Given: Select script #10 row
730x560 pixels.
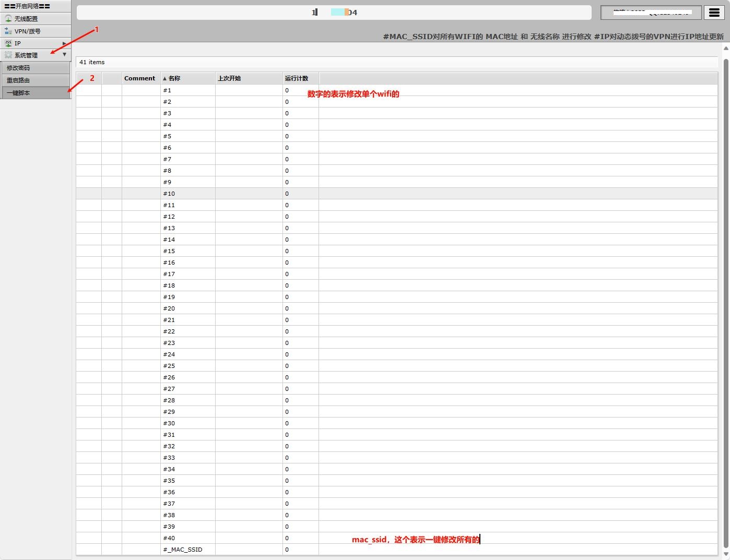Looking at the screenshot, I should tap(169, 194).
